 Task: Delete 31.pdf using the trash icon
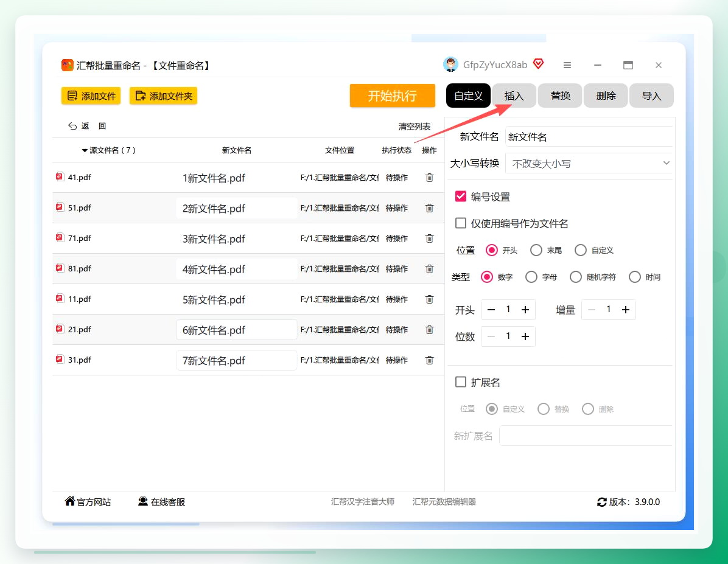click(x=430, y=360)
